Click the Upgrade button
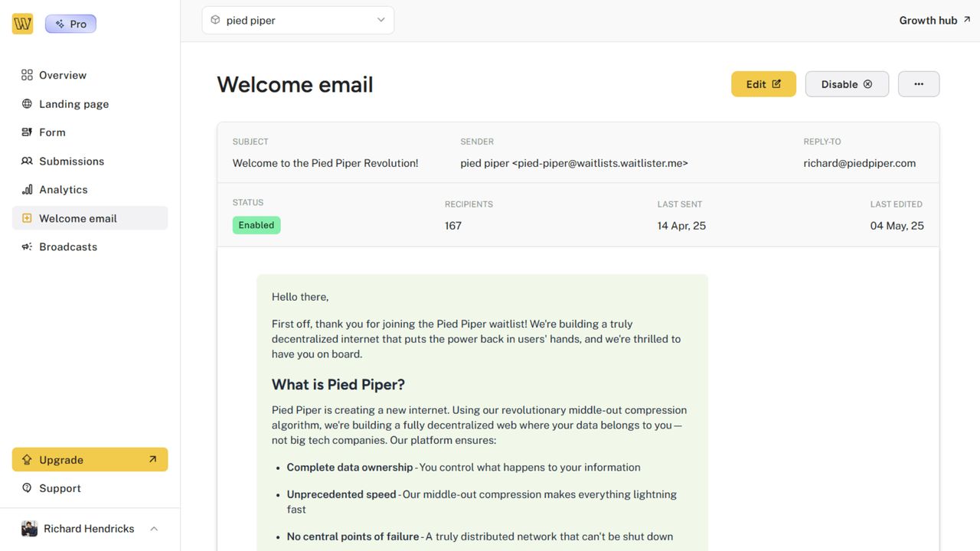The image size is (980, 551). click(x=90, y=459)
